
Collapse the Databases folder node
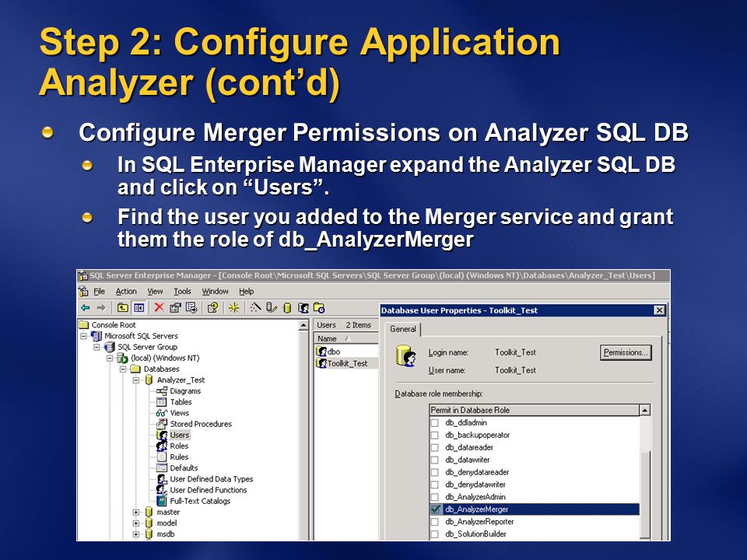123,369
